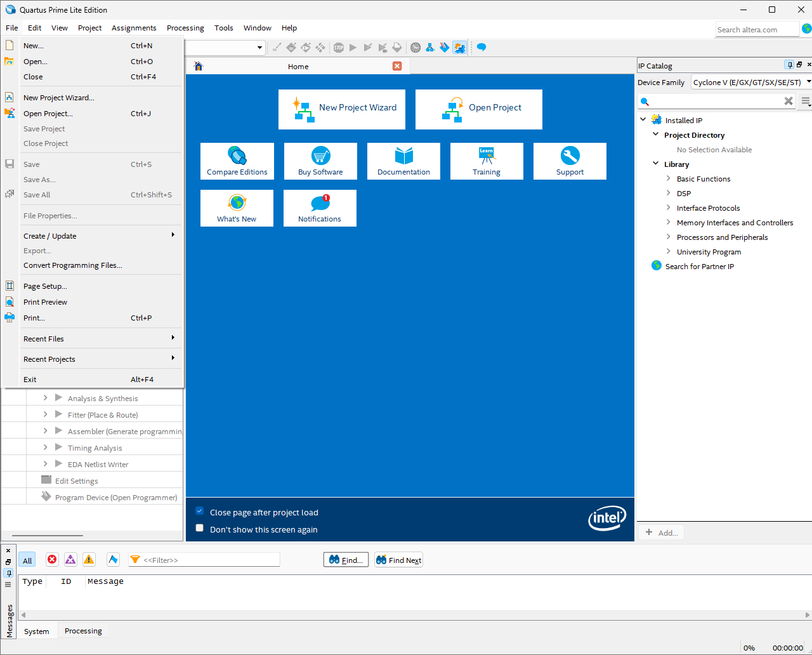Click the Find Next button

click(398, 560)
